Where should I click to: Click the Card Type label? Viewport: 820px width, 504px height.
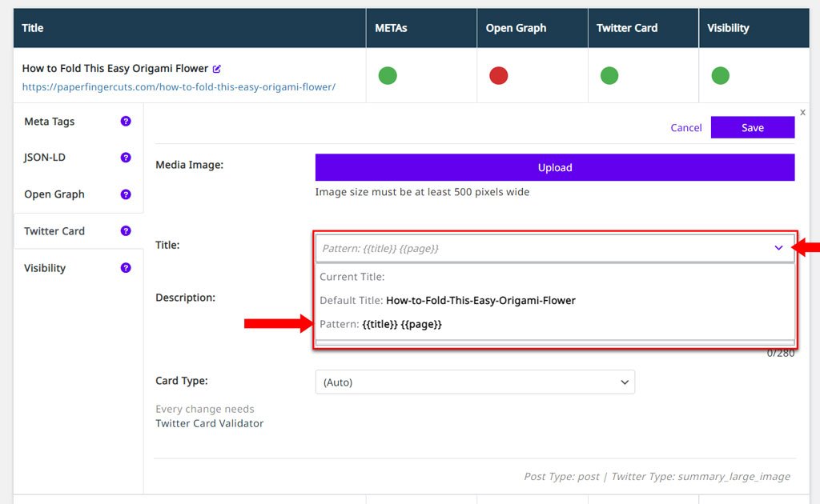182,381
